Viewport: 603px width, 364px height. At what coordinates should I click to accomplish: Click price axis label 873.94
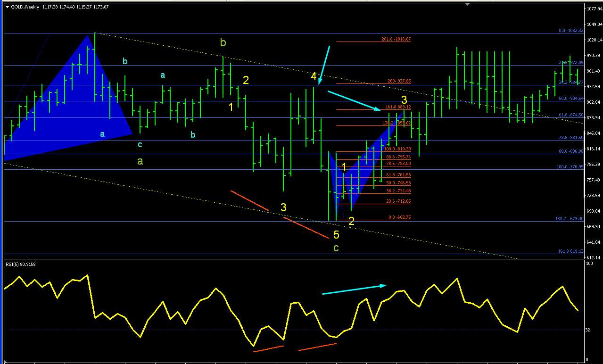click(x=593, y=118)
